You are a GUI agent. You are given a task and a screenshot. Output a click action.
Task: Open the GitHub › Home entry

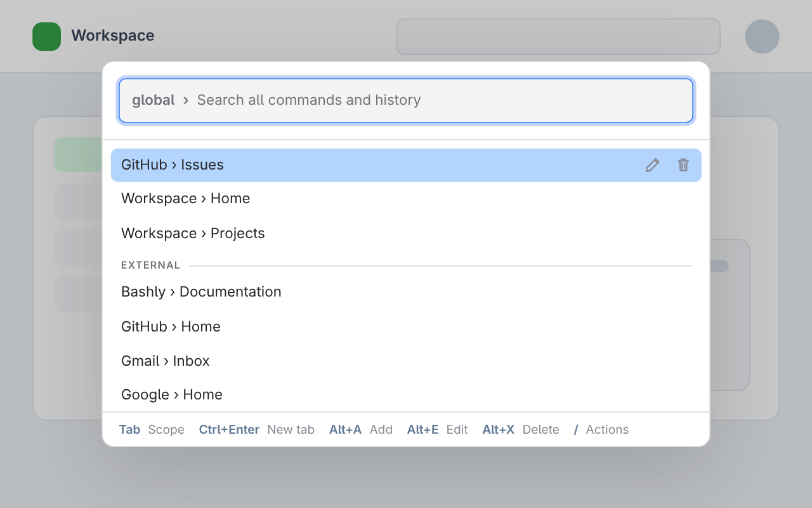(406, 326)
